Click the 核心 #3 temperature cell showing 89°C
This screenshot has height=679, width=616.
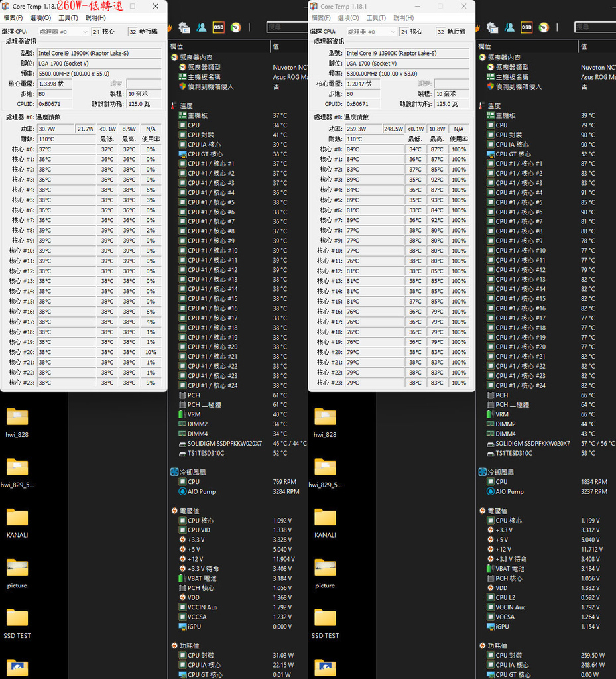point(376,180)
